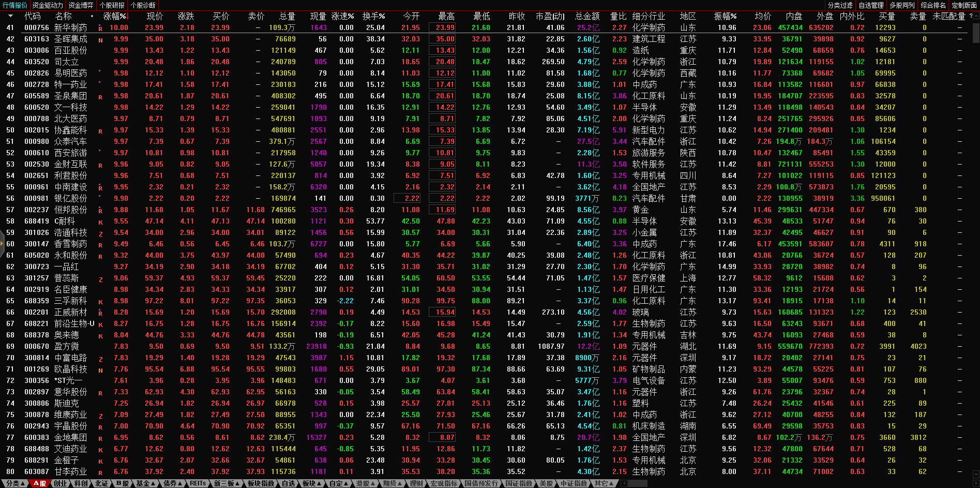Click the K marker icon beside C耐科

100,222
